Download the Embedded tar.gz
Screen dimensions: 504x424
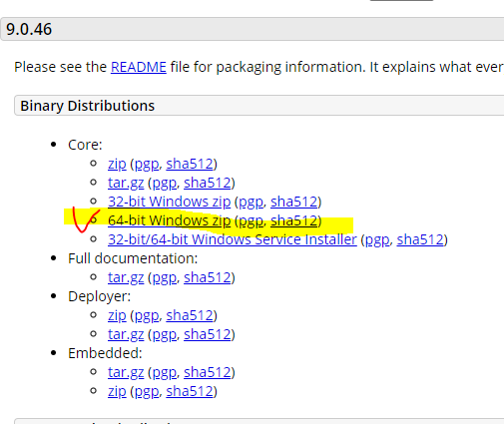click(126, 372)
